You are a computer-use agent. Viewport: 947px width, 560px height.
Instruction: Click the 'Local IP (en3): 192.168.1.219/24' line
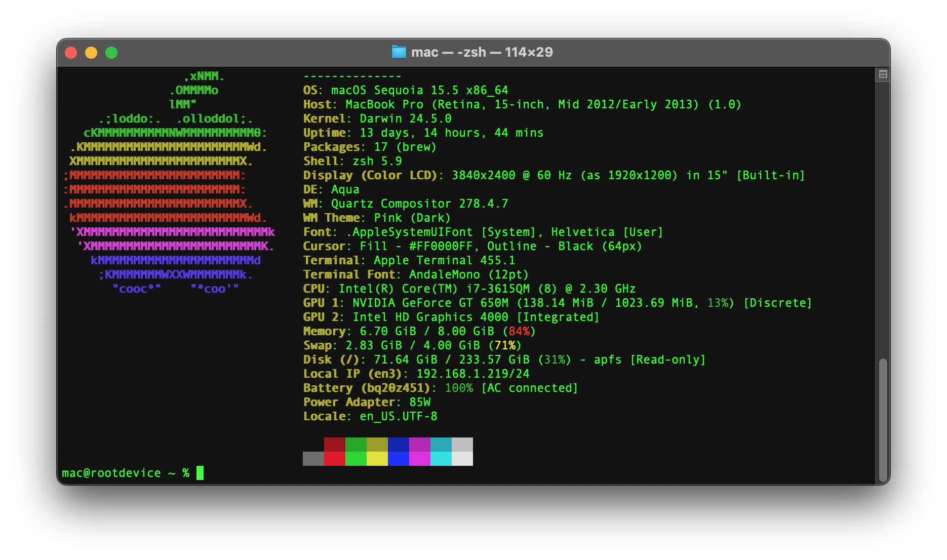click(416, 374)
